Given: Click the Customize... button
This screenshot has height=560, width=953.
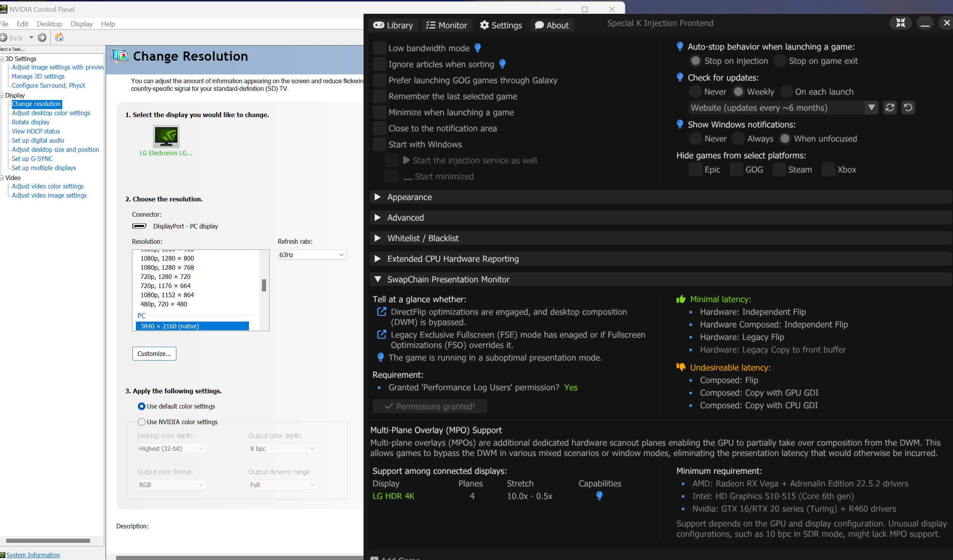Looking at the screenshot, I should (x=154, y=354).
